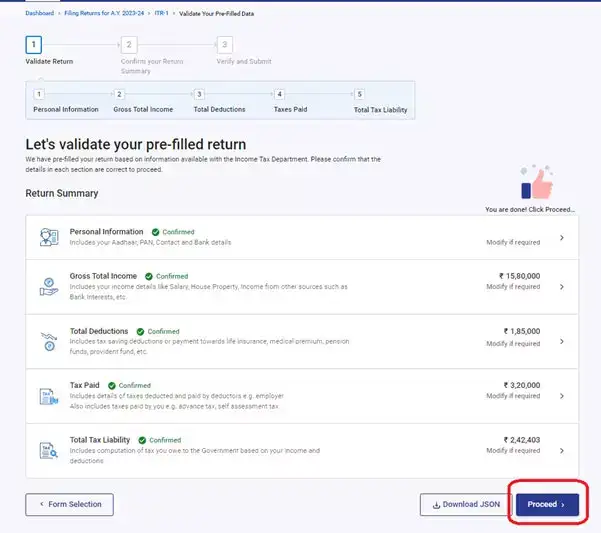Expand the Personal Information section chevron
Screen dimensions: 601x533
[x=562, y=238]
